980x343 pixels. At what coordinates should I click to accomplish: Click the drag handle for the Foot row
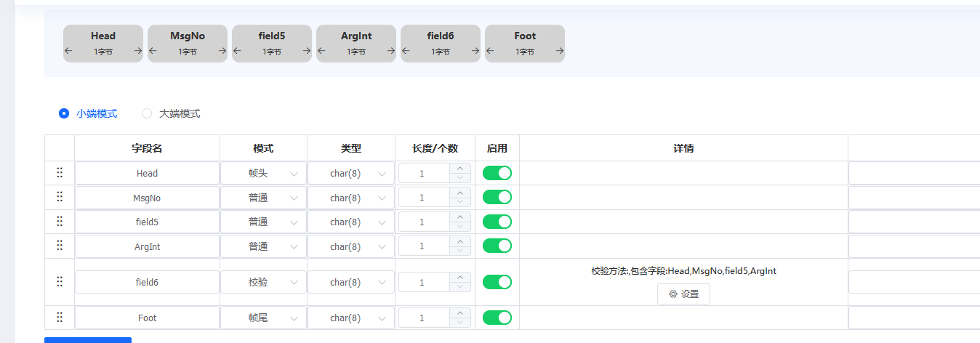pyautogui.click(x=60, y=318)
